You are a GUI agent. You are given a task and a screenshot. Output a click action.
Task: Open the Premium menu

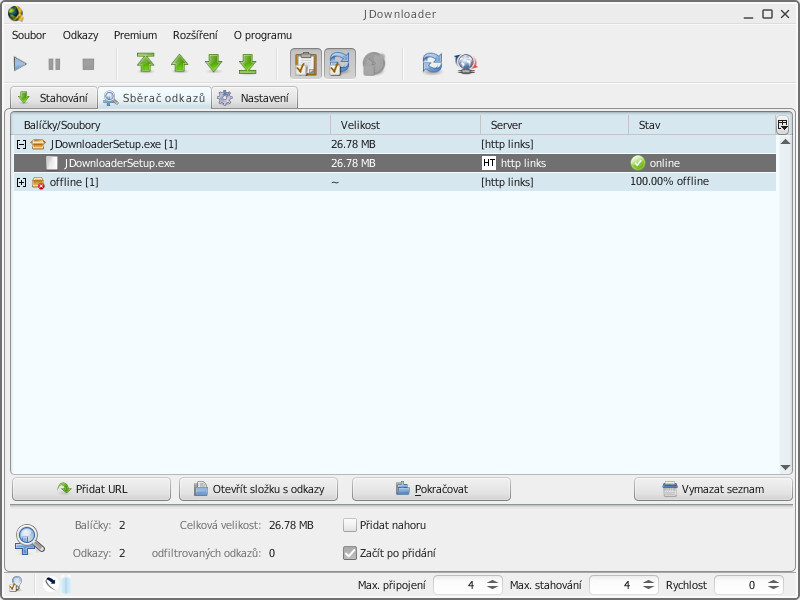click(x=135, y=35)
